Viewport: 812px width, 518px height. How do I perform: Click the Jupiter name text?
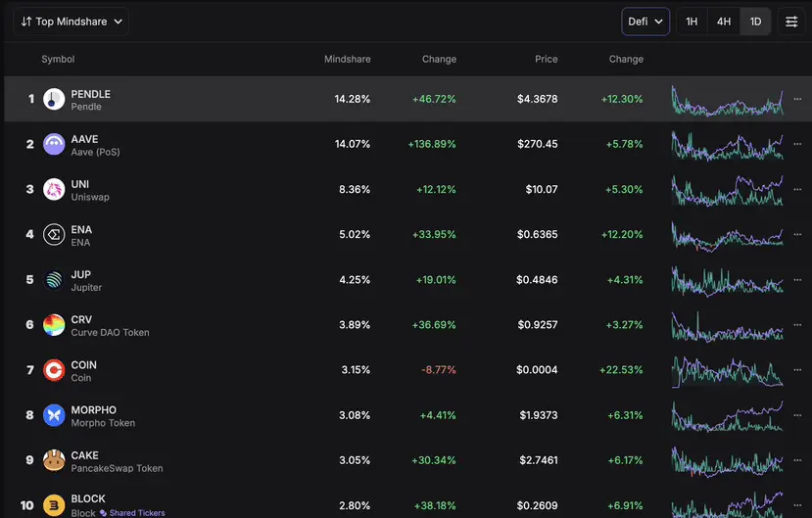pos(86,288)
